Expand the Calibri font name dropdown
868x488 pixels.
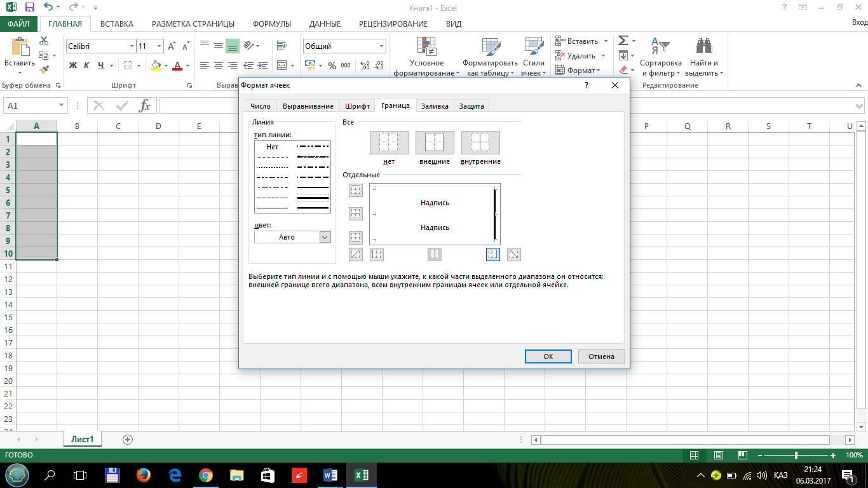[x=132, y=46]
